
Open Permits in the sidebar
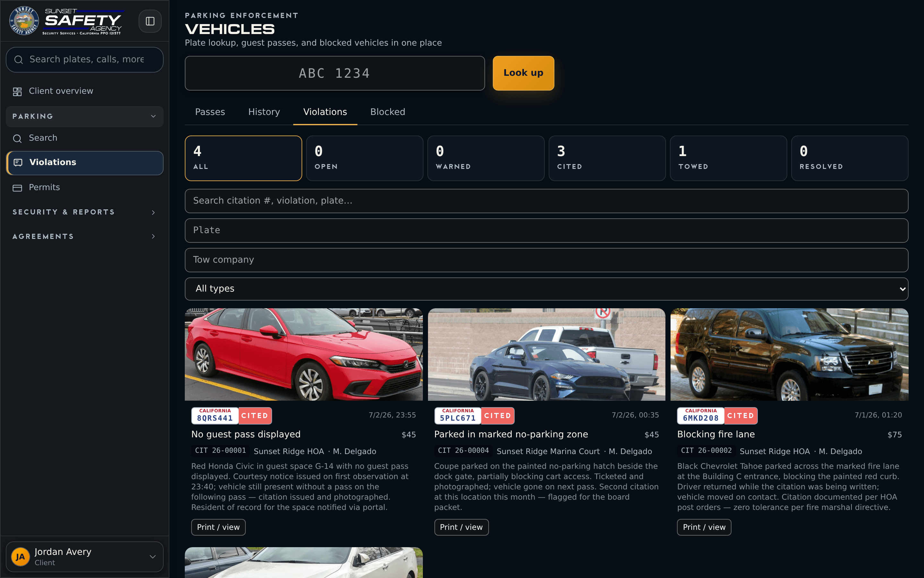pos(85,188)
